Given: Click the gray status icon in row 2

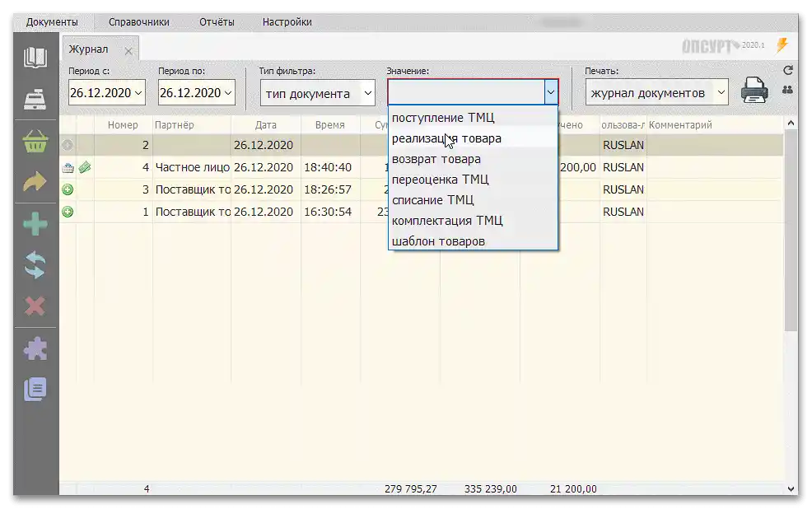Looking at the screenshot, I should tap(68, 145).
